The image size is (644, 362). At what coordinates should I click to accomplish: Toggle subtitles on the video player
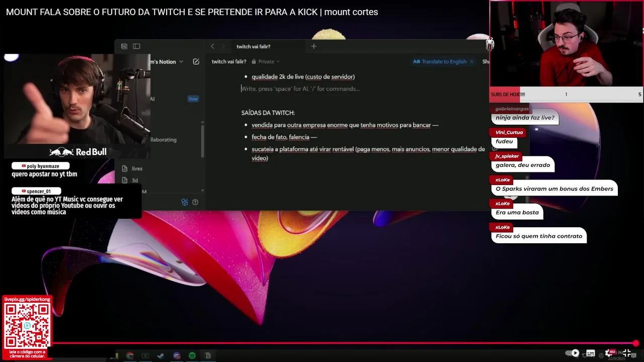pos(591,353)
